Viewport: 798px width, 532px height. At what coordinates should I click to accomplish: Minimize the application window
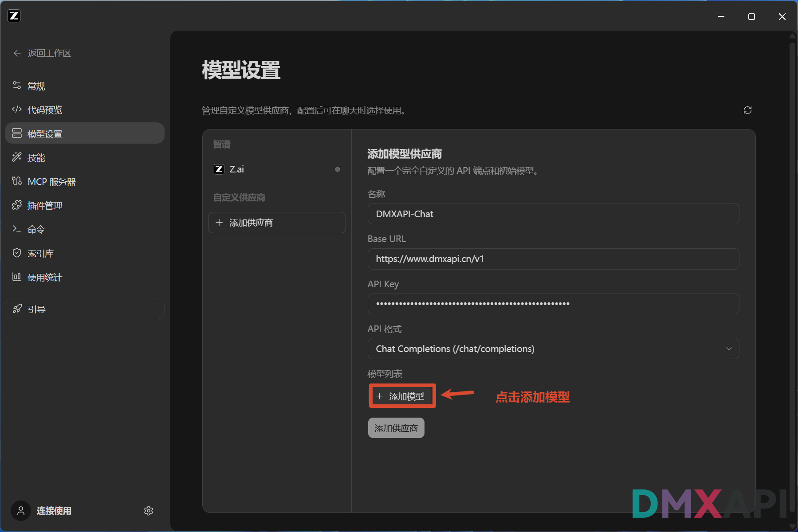721,16
